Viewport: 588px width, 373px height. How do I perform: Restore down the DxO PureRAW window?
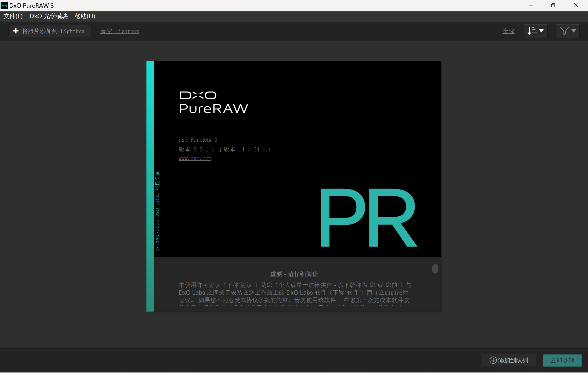[x=553, y=5]
